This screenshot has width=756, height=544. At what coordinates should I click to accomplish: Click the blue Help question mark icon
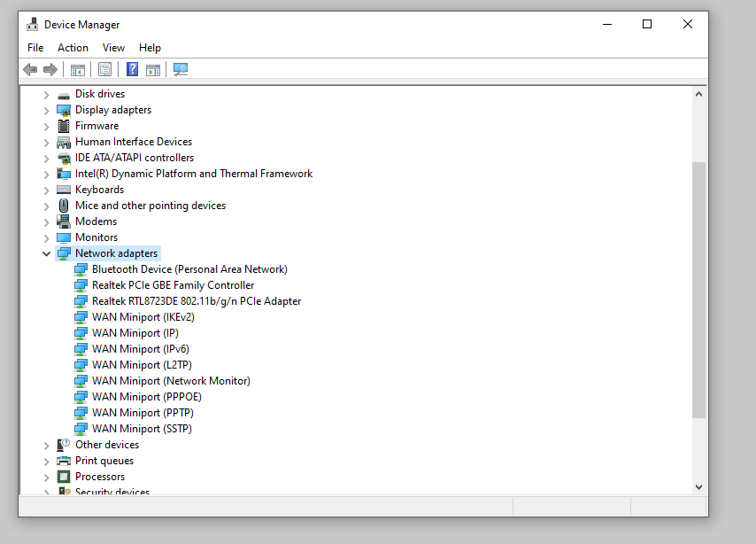tap(132, 69)
